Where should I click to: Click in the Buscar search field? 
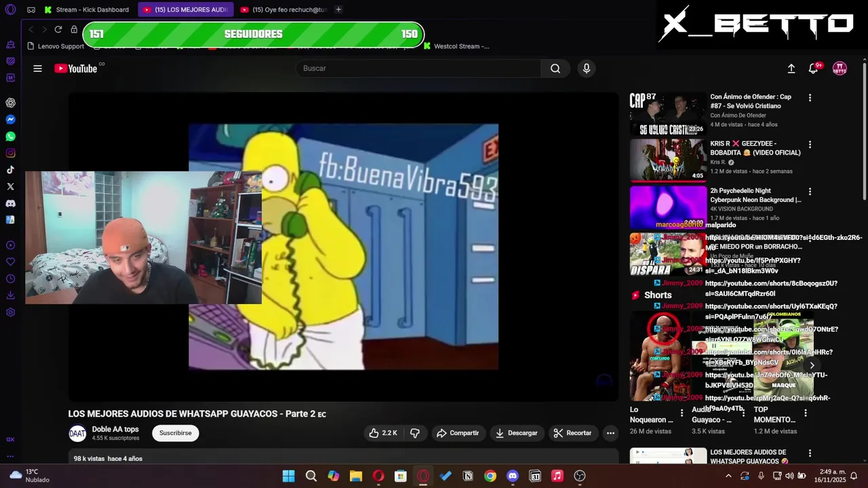(418, 68)
